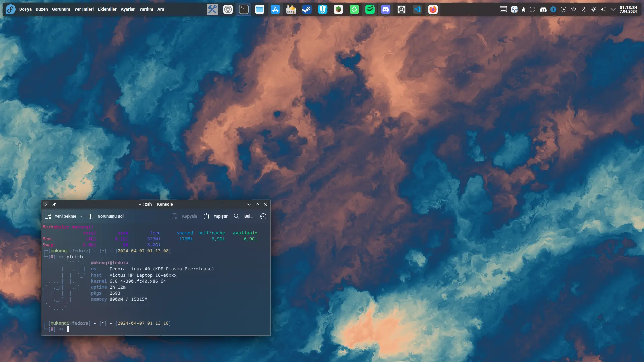
Task: Launch the Minecraft grass block icon
Action: click(338, 9)
